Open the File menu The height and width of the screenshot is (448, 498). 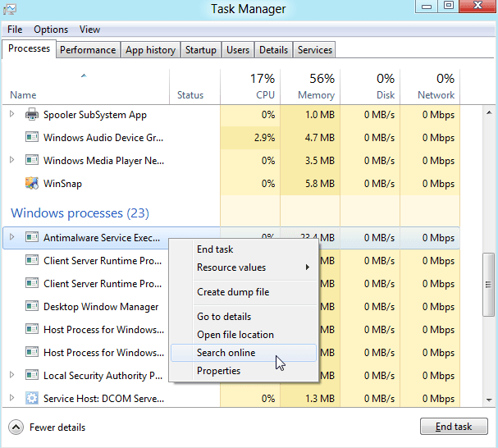click(15, 30)
